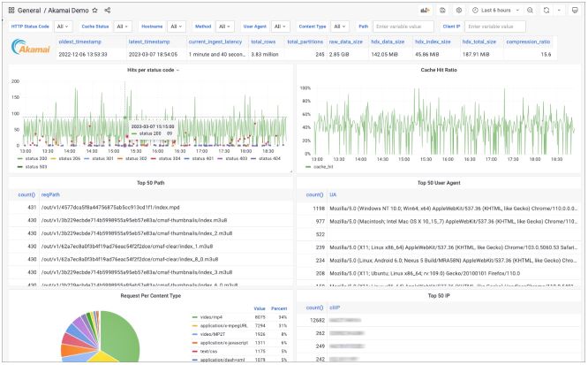The image size is (588, 365).
Task: Click the share dashboard icon
Action: coord(108,10)
